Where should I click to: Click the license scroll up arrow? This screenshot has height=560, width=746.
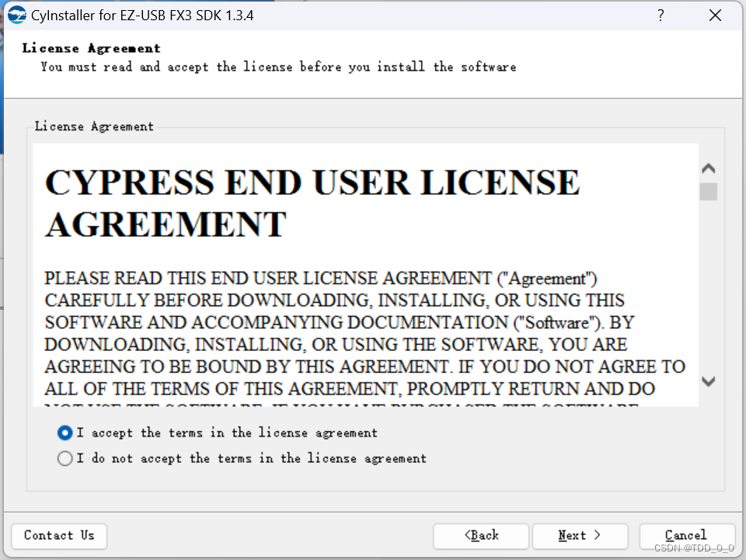coord(709,169)
